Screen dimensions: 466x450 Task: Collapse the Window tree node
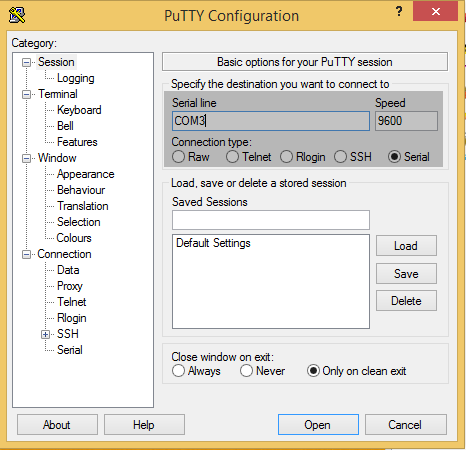(26, 158)
